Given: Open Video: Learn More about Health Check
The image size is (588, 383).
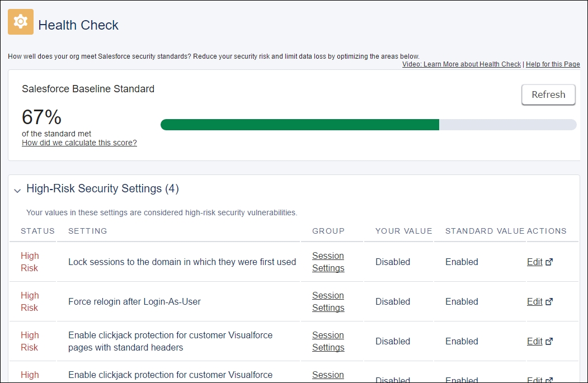Looking at the screenshot, I should coord(461,64).
